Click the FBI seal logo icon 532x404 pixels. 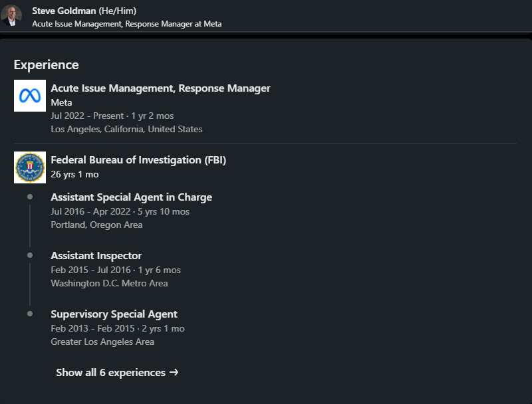30,167
